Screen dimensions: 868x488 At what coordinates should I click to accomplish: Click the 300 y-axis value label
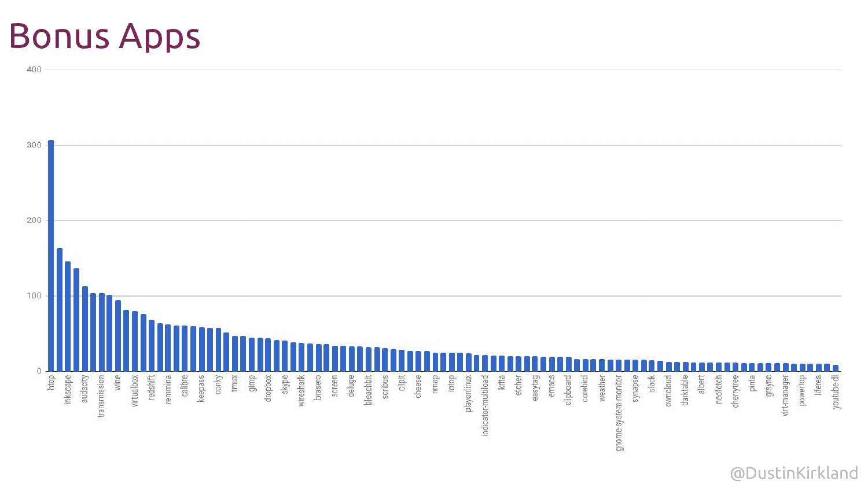click(x=34, y=145)
